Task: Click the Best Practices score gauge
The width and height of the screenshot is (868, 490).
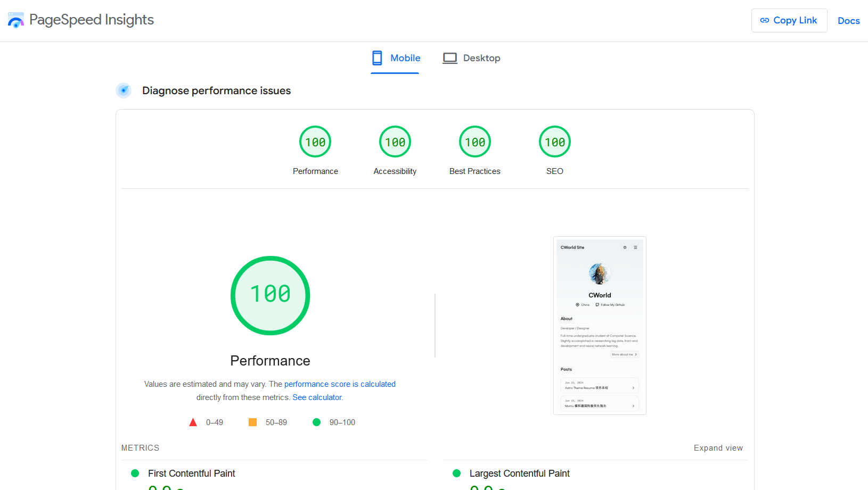Action: coord(474,142)
